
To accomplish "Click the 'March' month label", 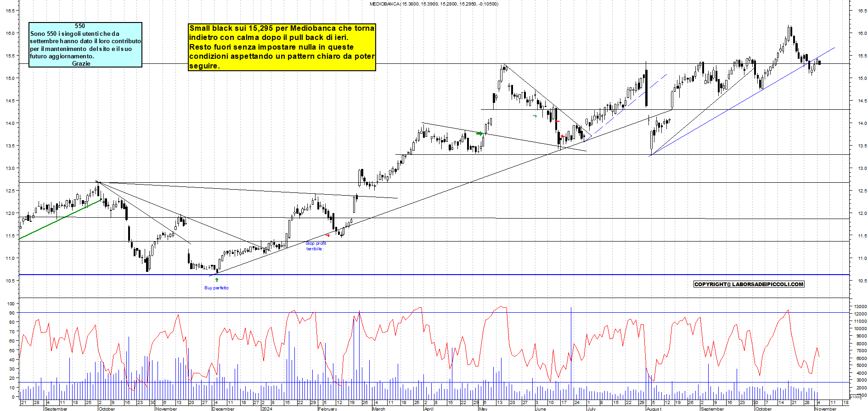I will click(x=379, y=409).
